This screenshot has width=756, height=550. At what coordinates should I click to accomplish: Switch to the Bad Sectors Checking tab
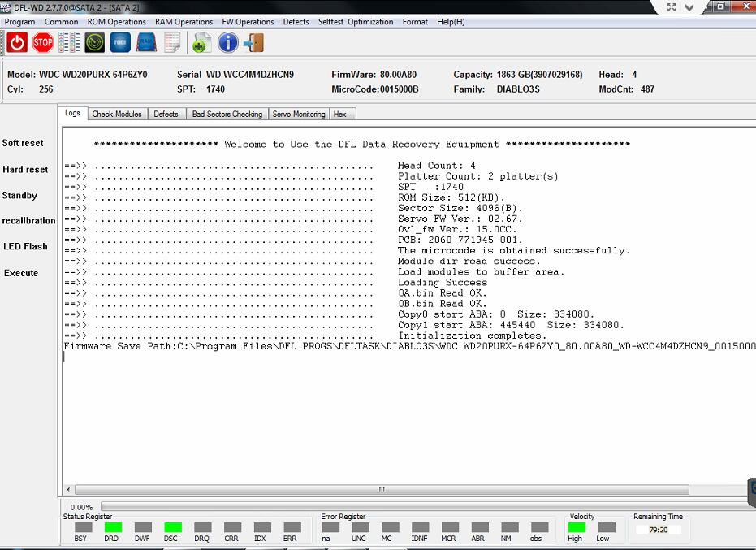(227, 114)
